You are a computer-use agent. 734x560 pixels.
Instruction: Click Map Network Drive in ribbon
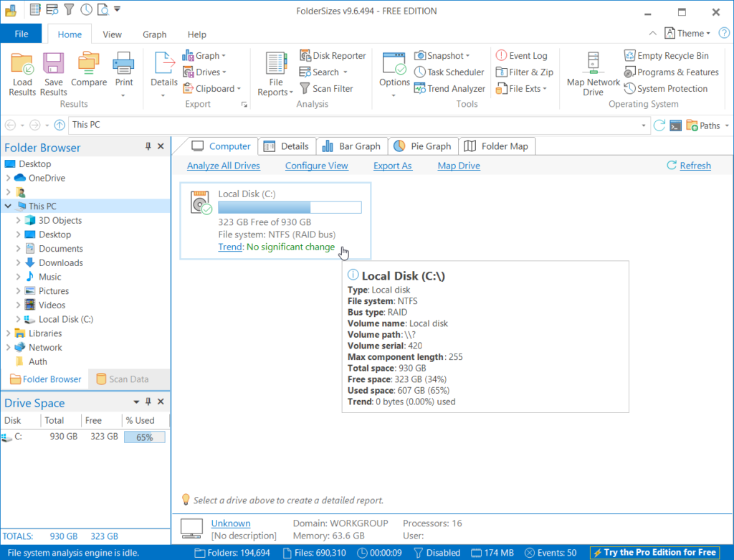point(593,74)
